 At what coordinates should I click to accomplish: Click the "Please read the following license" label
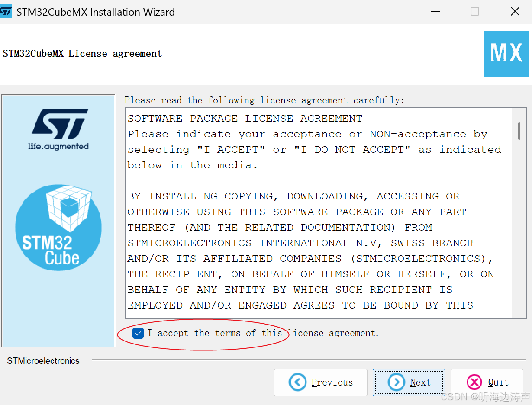click(x=264, y=100)
